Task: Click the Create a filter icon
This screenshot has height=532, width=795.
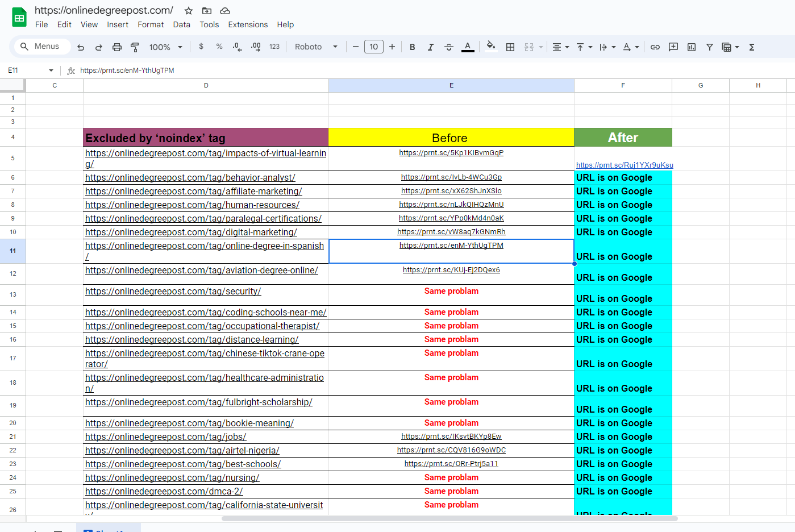Action: pos(710,47)
